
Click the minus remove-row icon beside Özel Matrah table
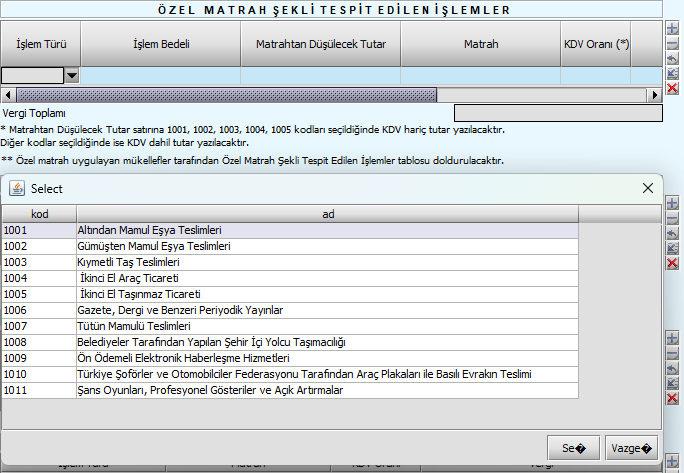672,44
